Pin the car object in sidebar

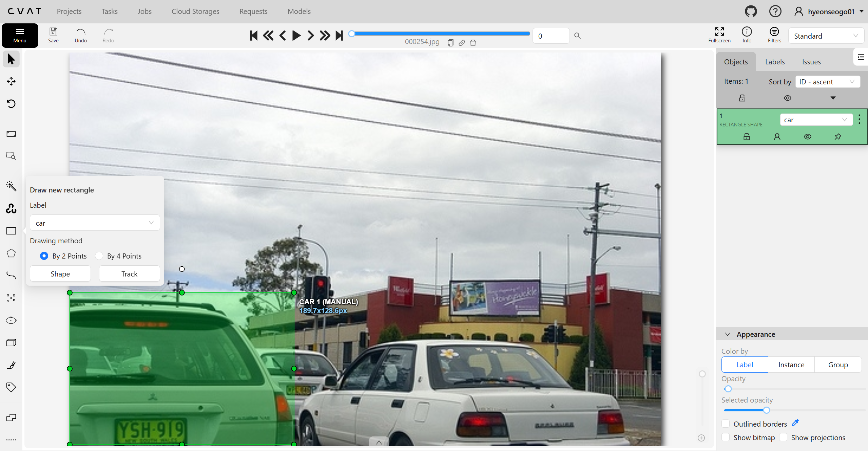(837, 137)
